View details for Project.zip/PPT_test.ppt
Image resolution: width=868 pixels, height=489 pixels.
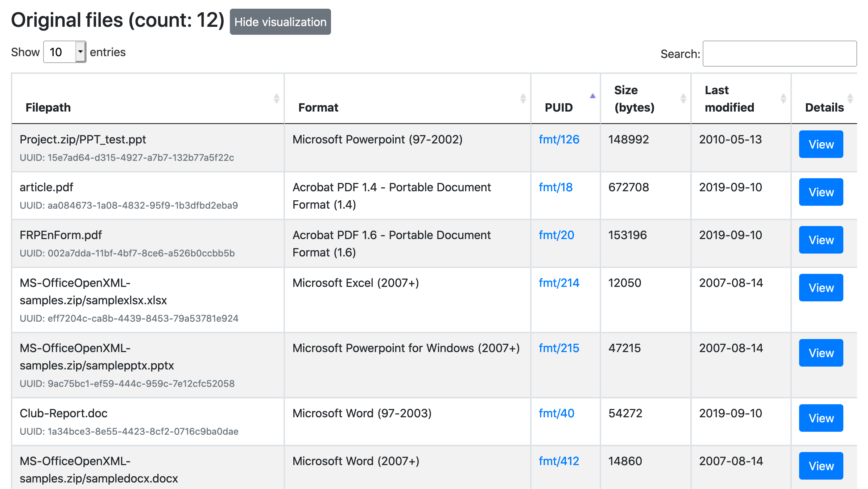tap(821, 144)
